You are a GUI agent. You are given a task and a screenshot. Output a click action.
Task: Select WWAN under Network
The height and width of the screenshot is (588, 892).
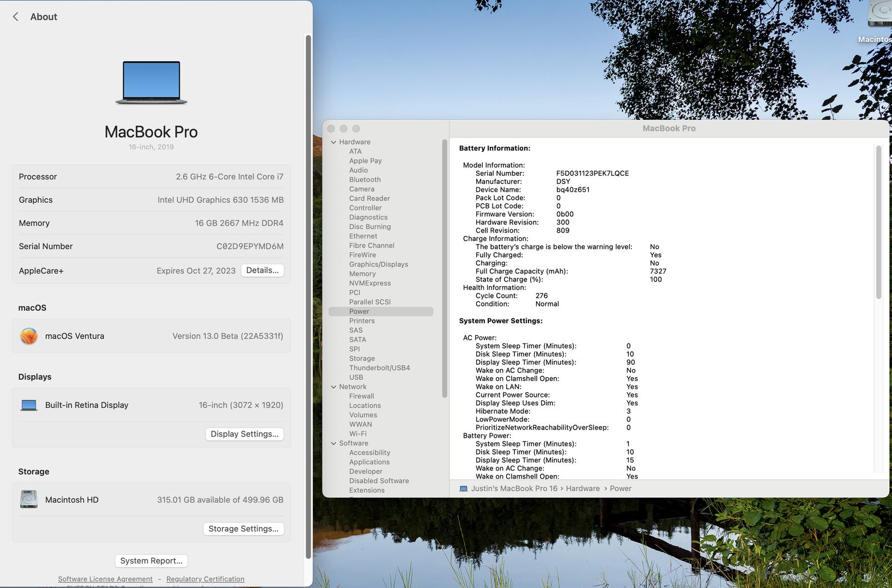361,425
